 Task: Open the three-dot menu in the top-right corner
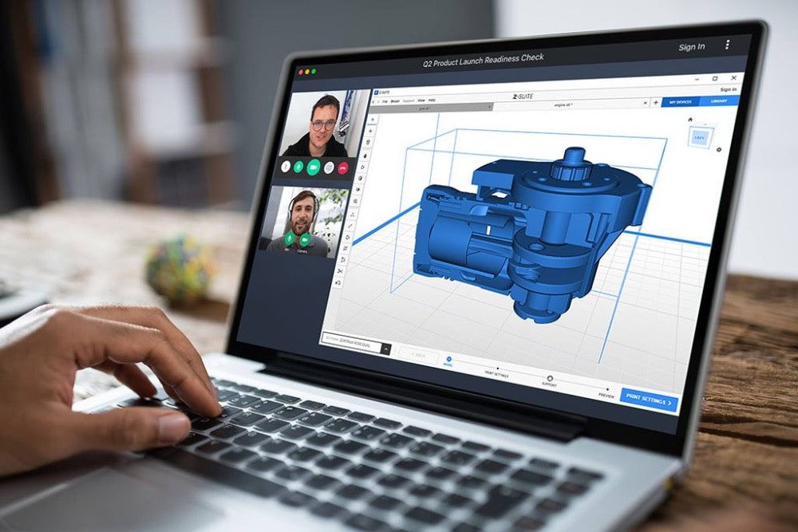(x=729, y=45)
